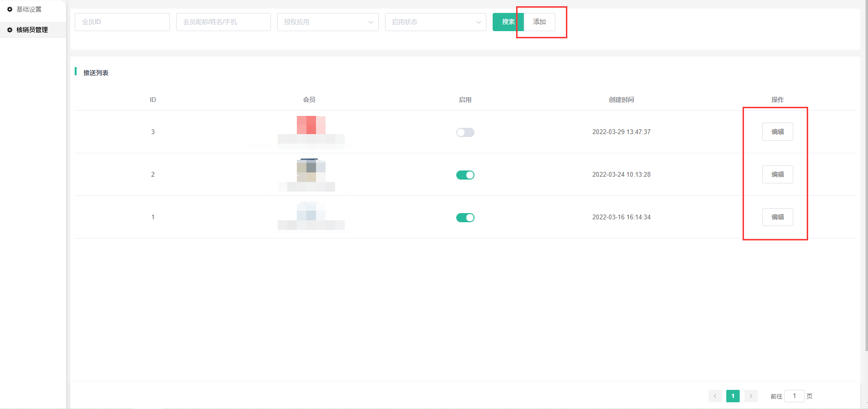The image size is (868, 409).
Task: Click 编辑 for row ID 2
Action: (x=777, y=174)
